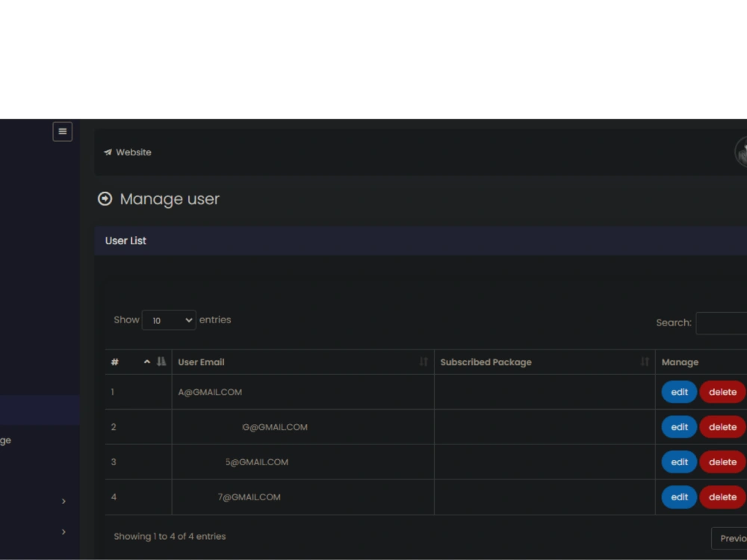Open the Show entries count dropdown

tap(169, 320)
